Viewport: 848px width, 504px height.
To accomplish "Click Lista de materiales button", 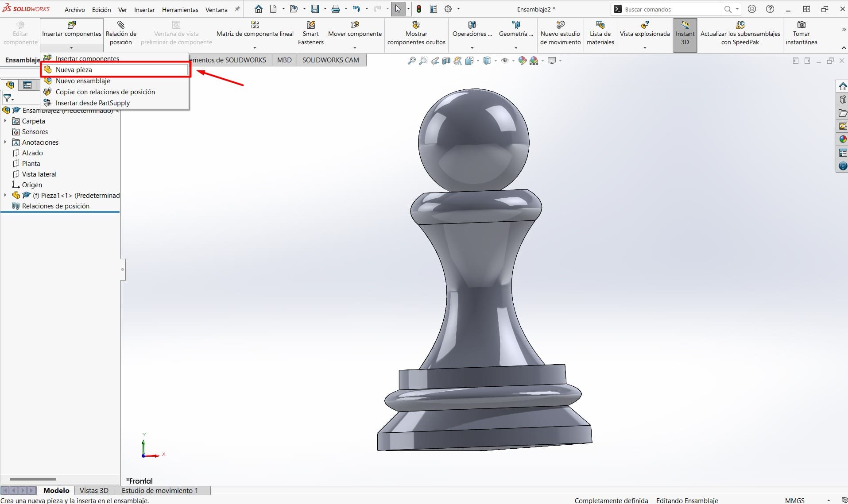I will click(x=600, y=33).
